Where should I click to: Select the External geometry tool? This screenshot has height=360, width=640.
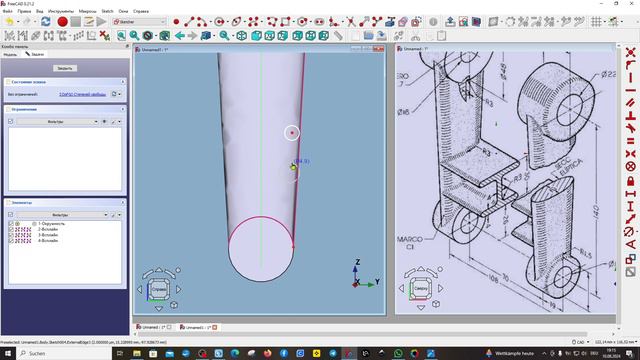click(390, 22)
